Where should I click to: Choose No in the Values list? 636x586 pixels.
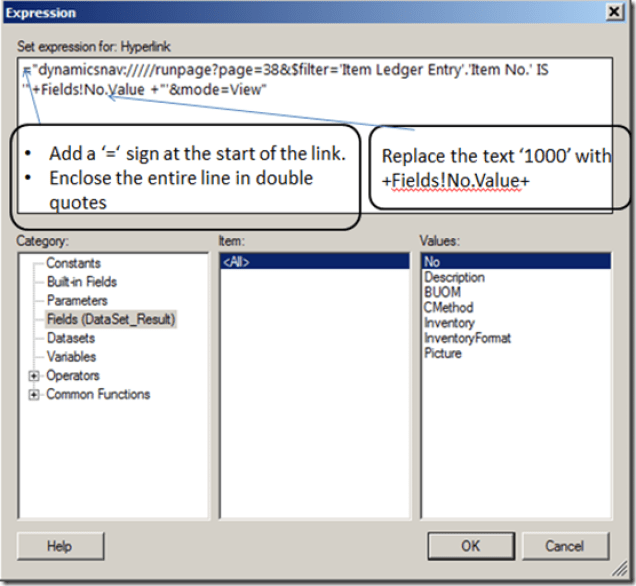432,262
